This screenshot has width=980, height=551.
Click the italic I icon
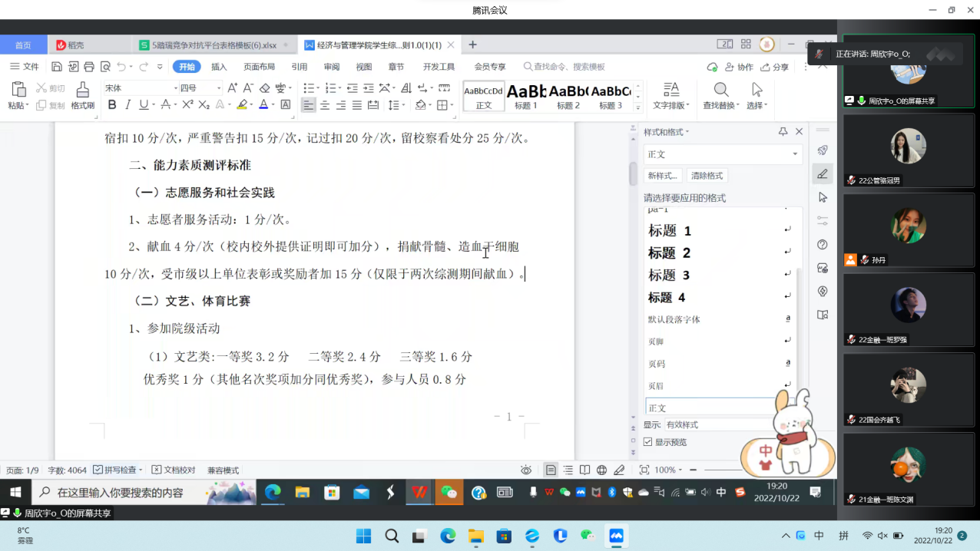(x=128, y=105)
